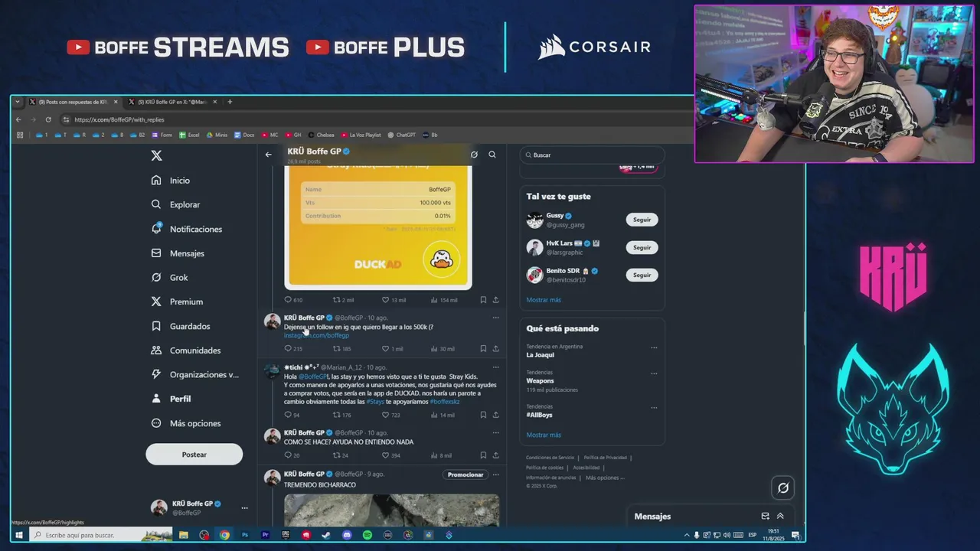Screen dimensions: 980x551
Task: Click the Buscar search field
Action: (593, 155)
